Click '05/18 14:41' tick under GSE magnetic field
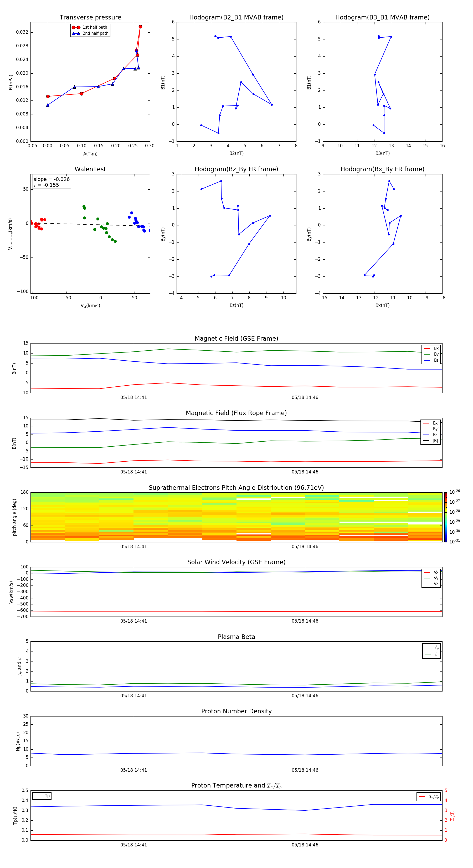Viewport: 473px width, 868px height. (x=134, y=398)
